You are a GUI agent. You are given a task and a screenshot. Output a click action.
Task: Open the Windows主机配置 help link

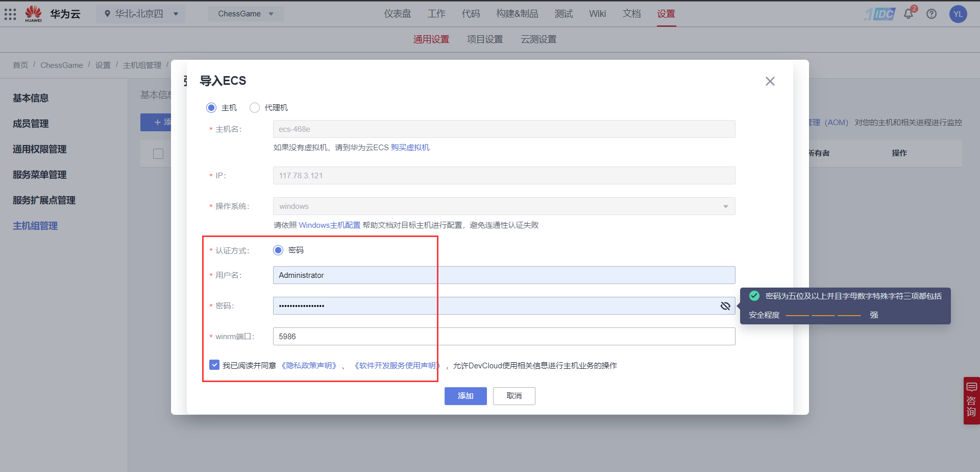(x=329, y=225)
